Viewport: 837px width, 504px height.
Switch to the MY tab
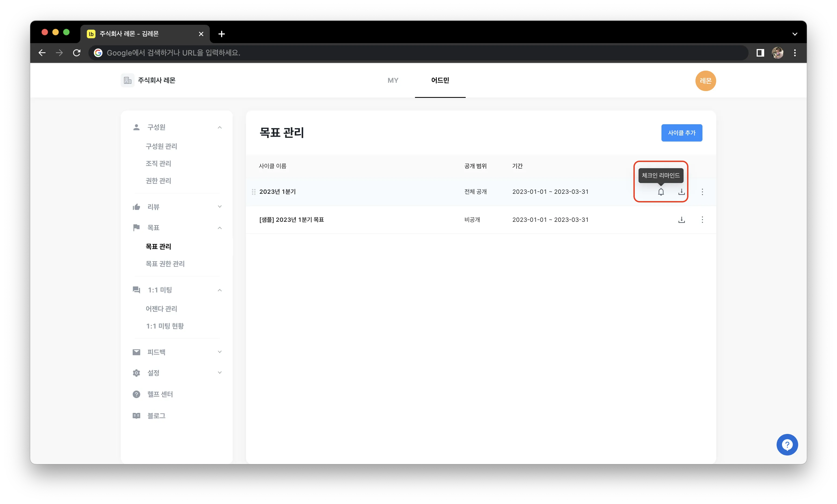[393, 81]
